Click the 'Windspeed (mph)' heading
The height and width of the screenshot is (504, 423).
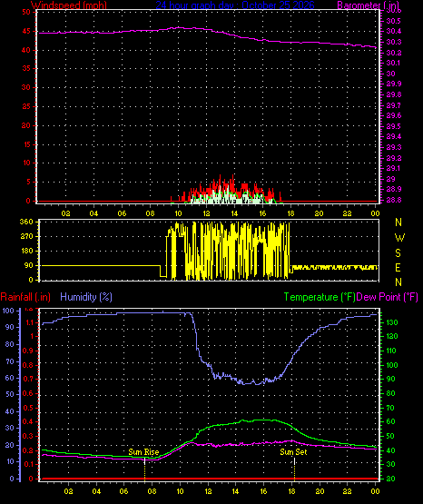point(68,5)
